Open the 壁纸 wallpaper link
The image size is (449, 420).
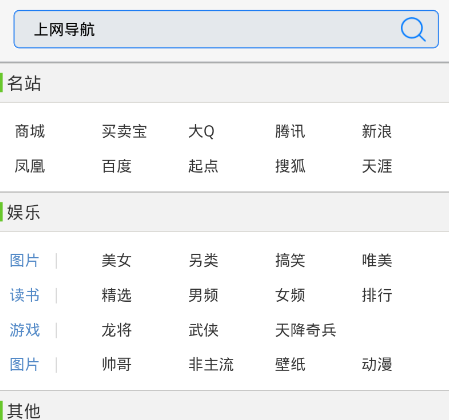290,364
